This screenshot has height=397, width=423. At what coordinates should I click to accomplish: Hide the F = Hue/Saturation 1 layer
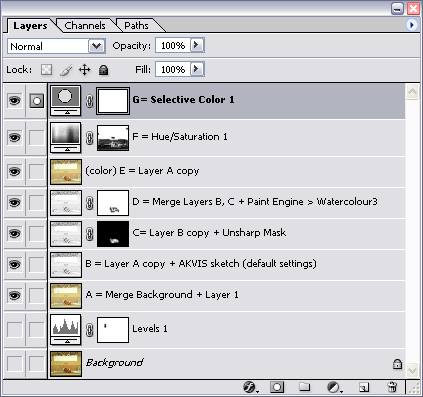click(14, 138)
